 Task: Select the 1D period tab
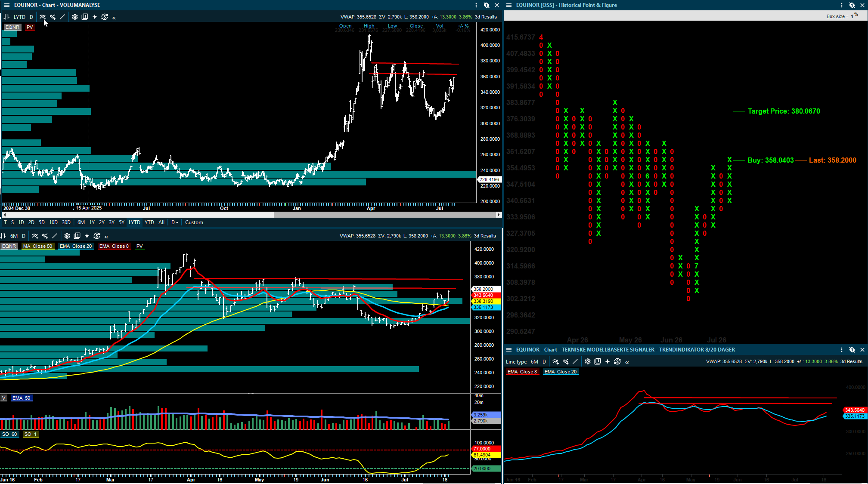click(x=21, y=222)
